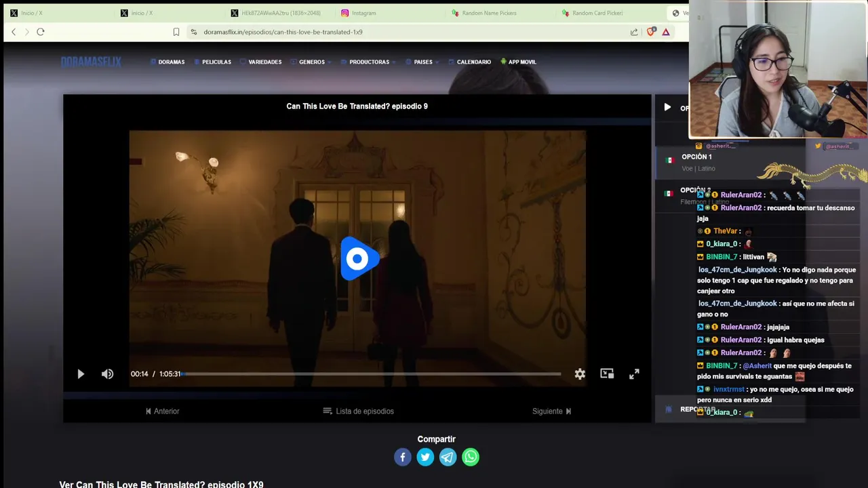Open the CALENDARIO page

(x=470, y=62)
